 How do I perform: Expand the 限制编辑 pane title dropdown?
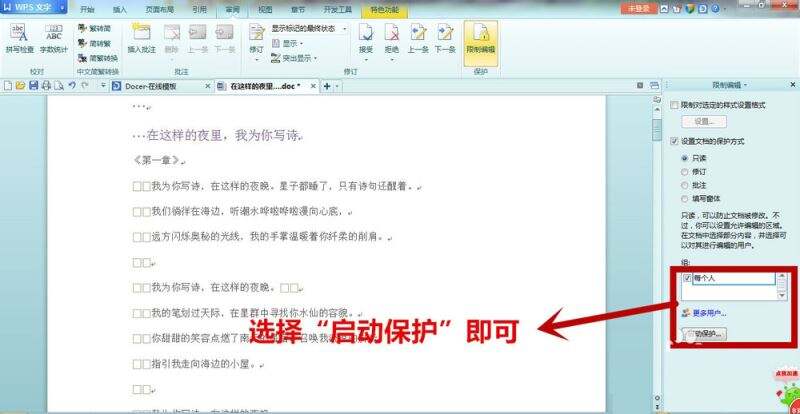pos(746,85)
